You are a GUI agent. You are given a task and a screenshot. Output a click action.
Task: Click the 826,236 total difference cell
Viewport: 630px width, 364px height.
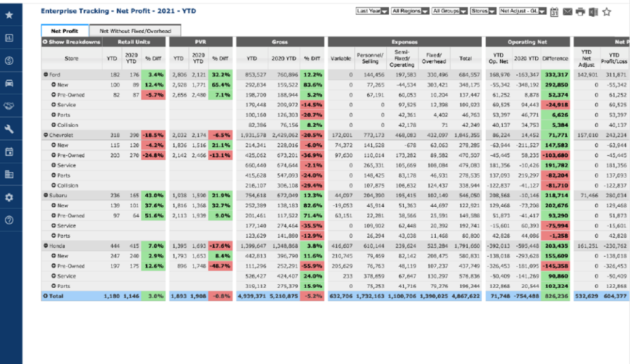tap(555, 296)
